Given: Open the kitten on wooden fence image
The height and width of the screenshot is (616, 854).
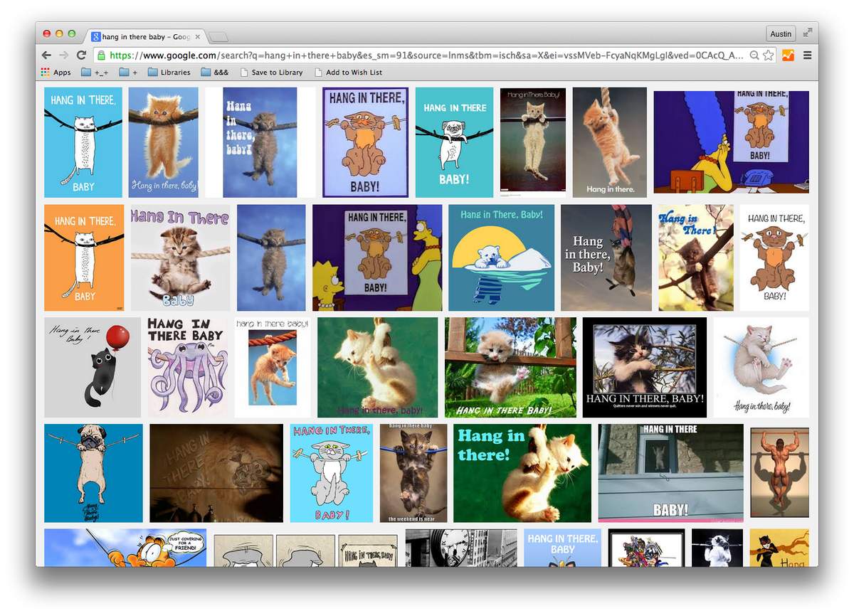Looking at the screenshot, I should coord(510,367).
